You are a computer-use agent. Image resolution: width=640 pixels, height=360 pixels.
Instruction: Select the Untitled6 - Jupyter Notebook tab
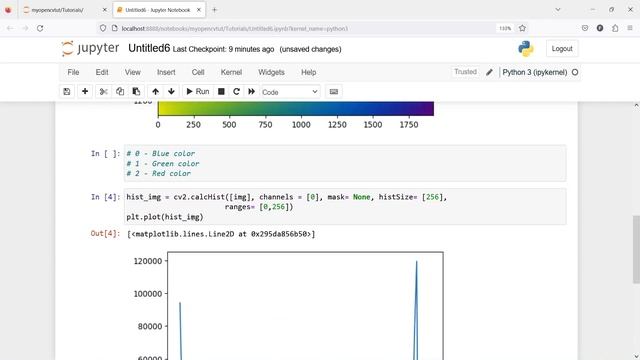[159, 10]
